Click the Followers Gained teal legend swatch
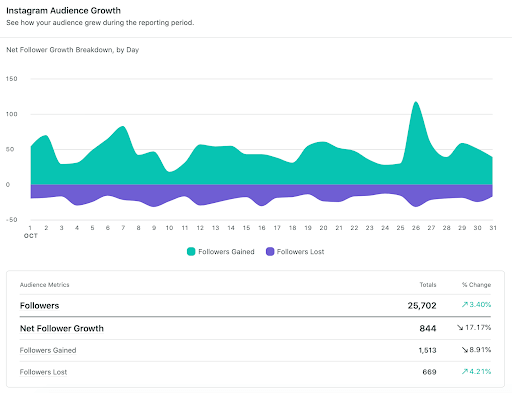This screenshot has width=512, height=393. [x=191, y=252]
